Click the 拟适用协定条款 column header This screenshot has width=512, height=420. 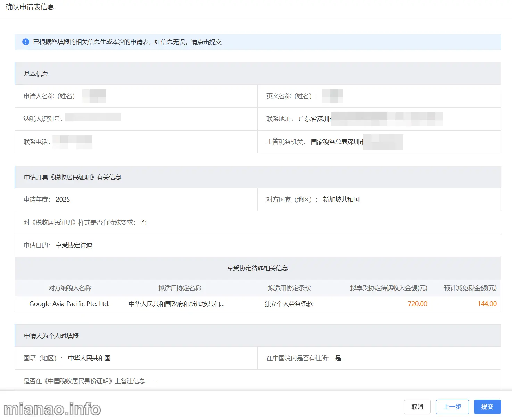tap(289, 288)
